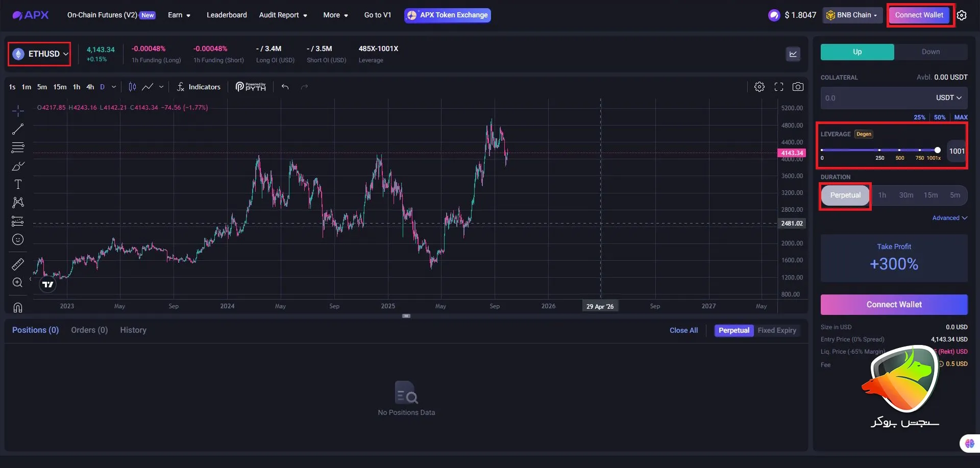Image resolution: width=980 pixels, height=468 pixels.
Task: Click the chart snapshot camera icon
Action: (798, 87)
